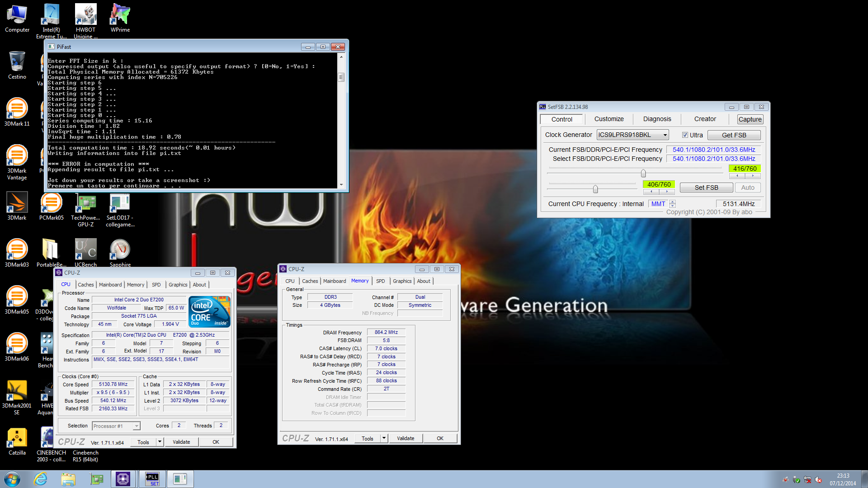Switch to PiFast console taskbar button
The height and width of the screenshot is (488, 868).
pos(180,479)
